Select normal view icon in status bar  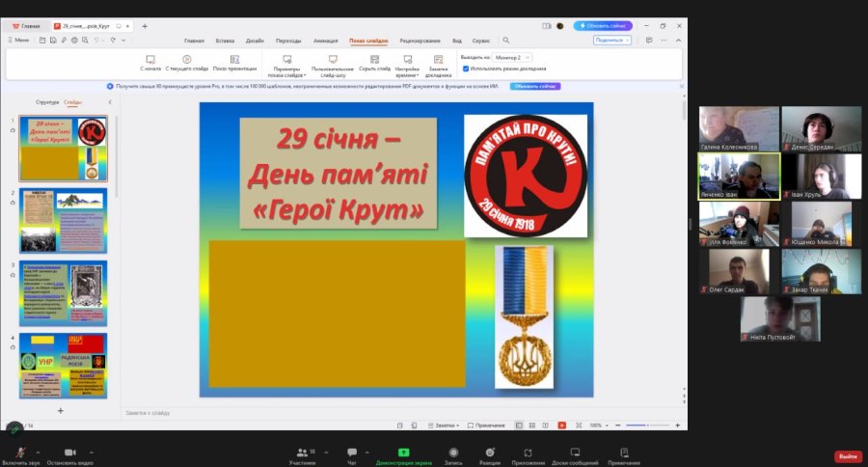click(x=519, y=426)
